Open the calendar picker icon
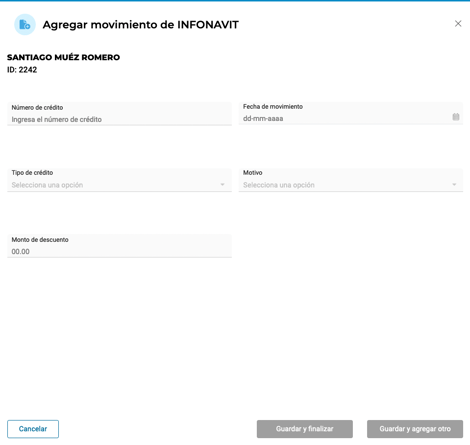Screen dimensions: 470x445 coord(456,117)
